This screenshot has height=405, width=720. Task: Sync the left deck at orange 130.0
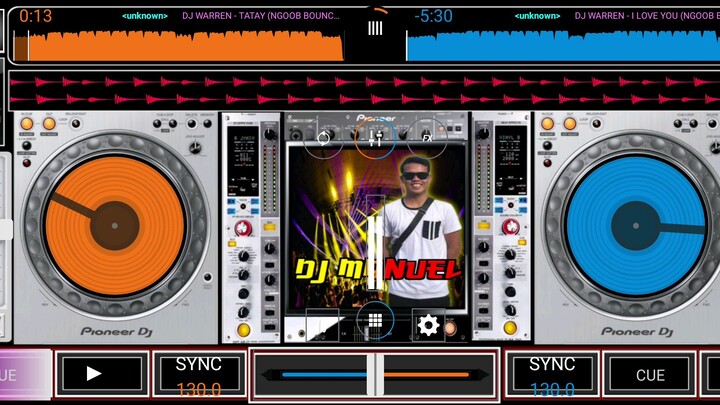pyautogui.click(x=199, y=375)
